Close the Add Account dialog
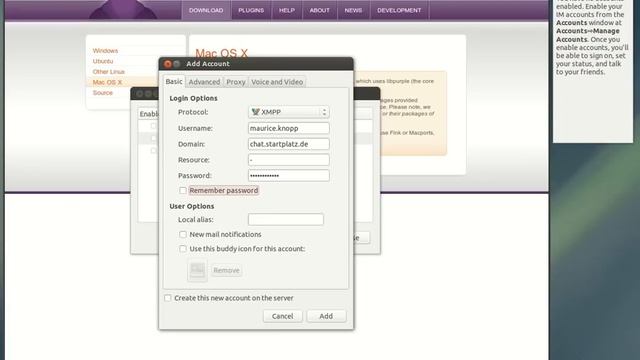 point(167,64)
